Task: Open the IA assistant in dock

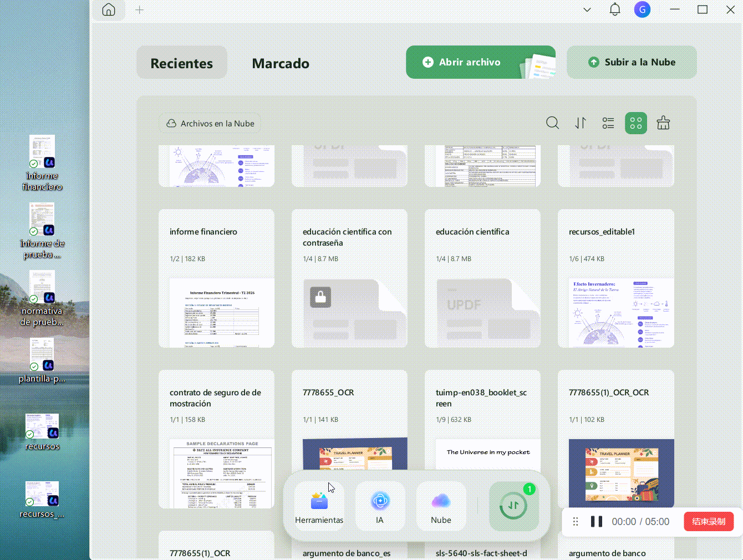Action: [x=380, y=506]
